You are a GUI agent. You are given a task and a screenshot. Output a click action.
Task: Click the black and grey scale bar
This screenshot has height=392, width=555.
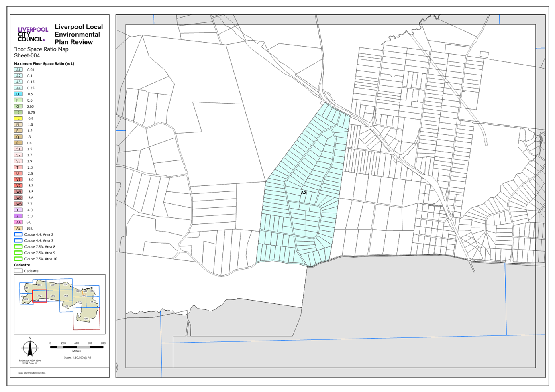point(76,347)
